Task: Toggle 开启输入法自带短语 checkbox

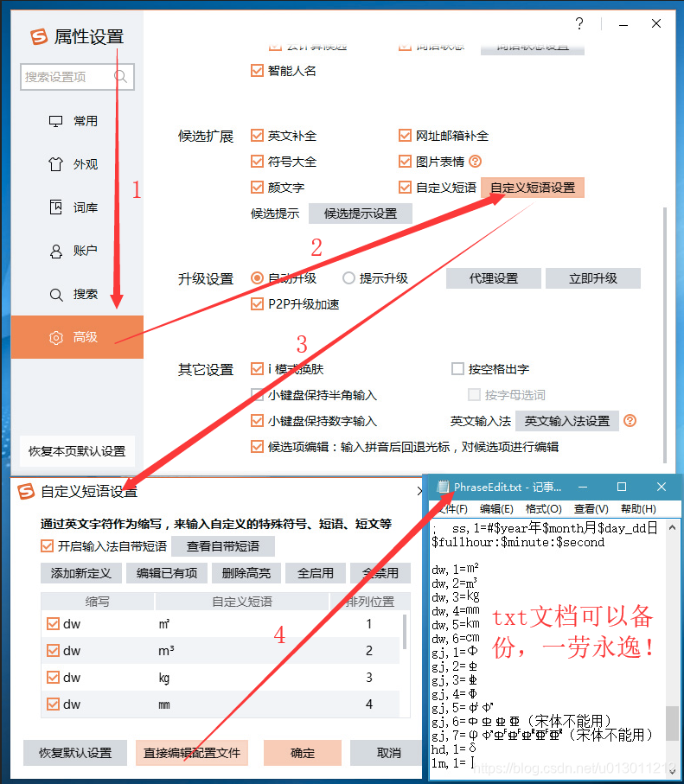Action: pos(47,546)
